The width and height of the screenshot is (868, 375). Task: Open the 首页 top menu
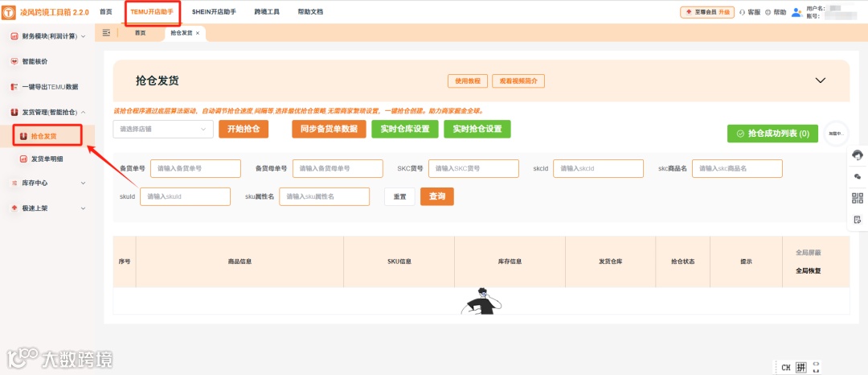coord(106,11)
